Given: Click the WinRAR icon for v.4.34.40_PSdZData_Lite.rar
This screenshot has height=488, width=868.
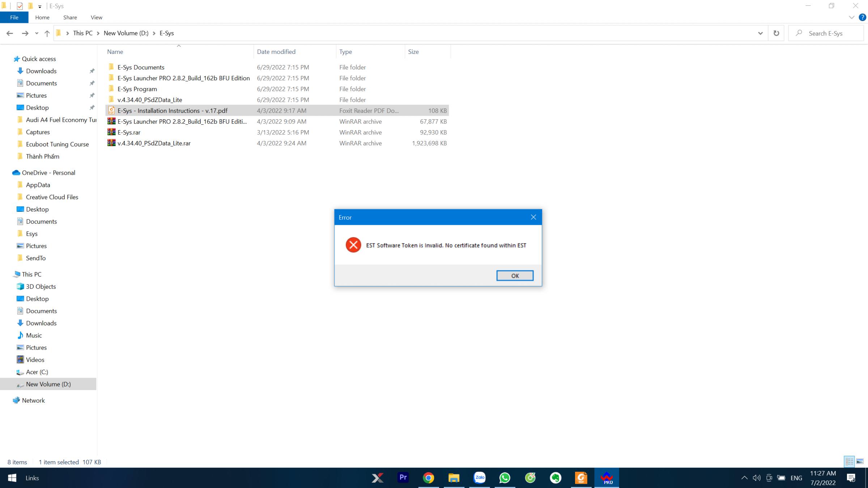Looking at the screenshot, I should [x=112, y=143].
